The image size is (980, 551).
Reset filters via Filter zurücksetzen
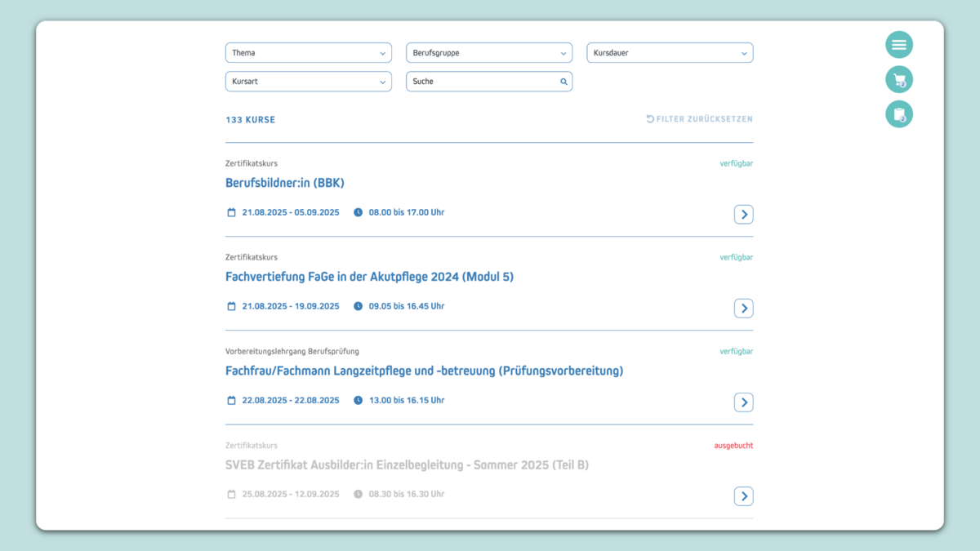tap(700, 119)
